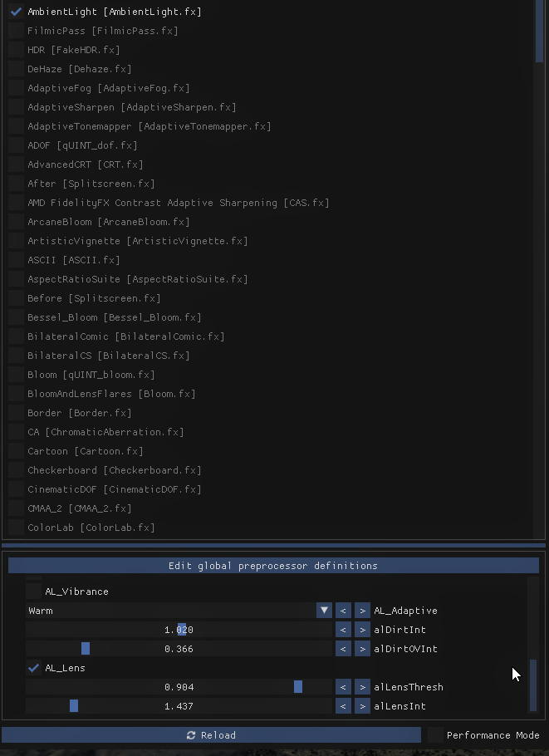Click the alDirtInt value field

coord(179,630)
